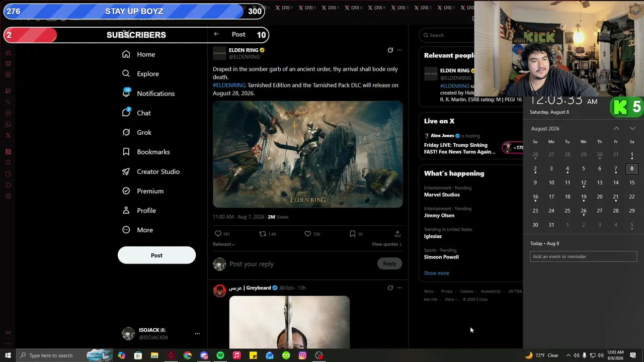This screenshot has width=644, height=362.
Task: Click the More circle icon in sidebar
Action: [x=126, y=230]
